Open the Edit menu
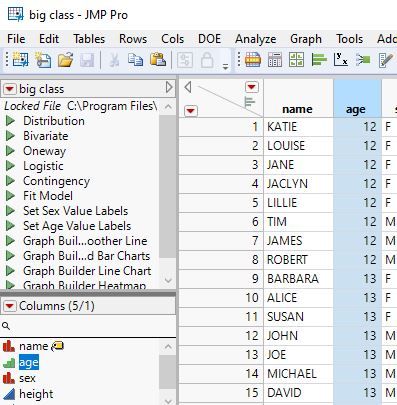Viewport: 397px width, 405px height. [49, 39]
